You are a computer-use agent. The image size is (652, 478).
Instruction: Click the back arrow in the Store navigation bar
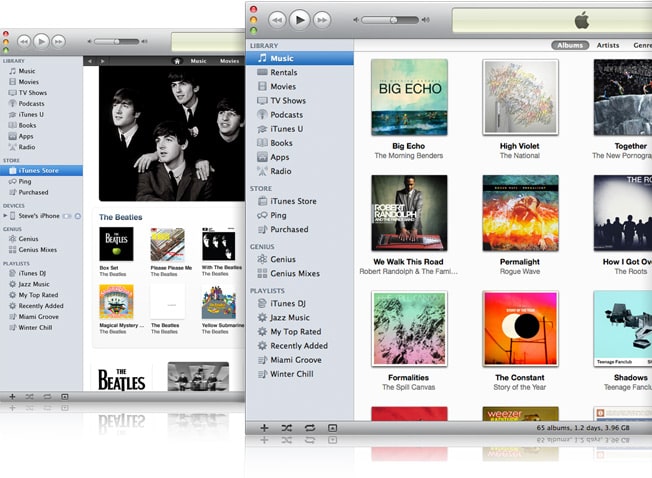click(x=90, y=61)
